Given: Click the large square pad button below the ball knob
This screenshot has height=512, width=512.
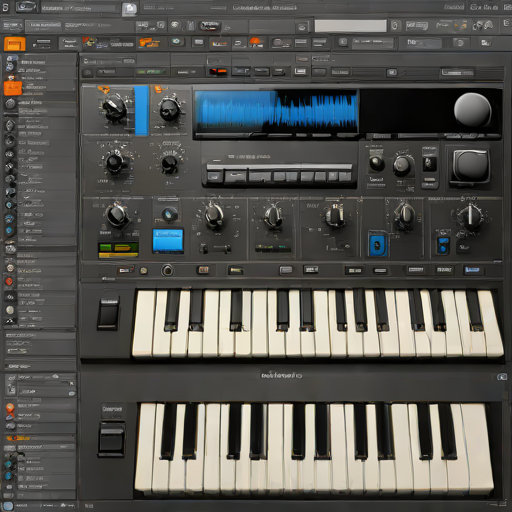Looking at the screenshot, I should [471, 166].
